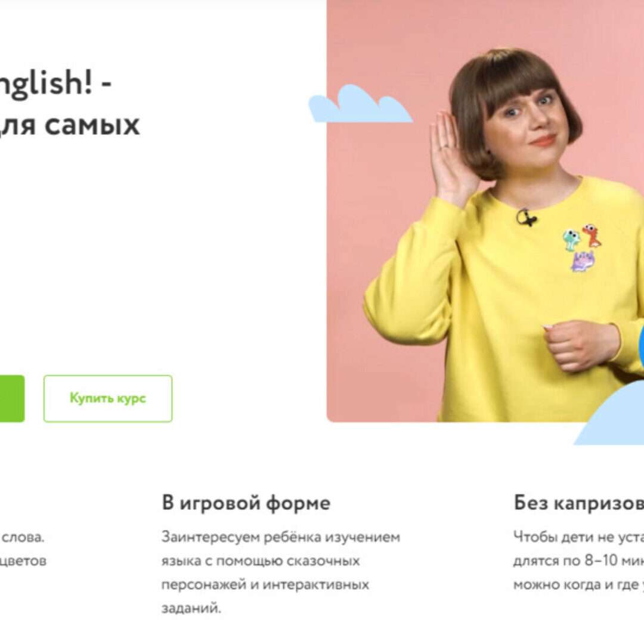
Task: Click the red dinosaur sticker on sweater
Action: (x=592, y=236)
